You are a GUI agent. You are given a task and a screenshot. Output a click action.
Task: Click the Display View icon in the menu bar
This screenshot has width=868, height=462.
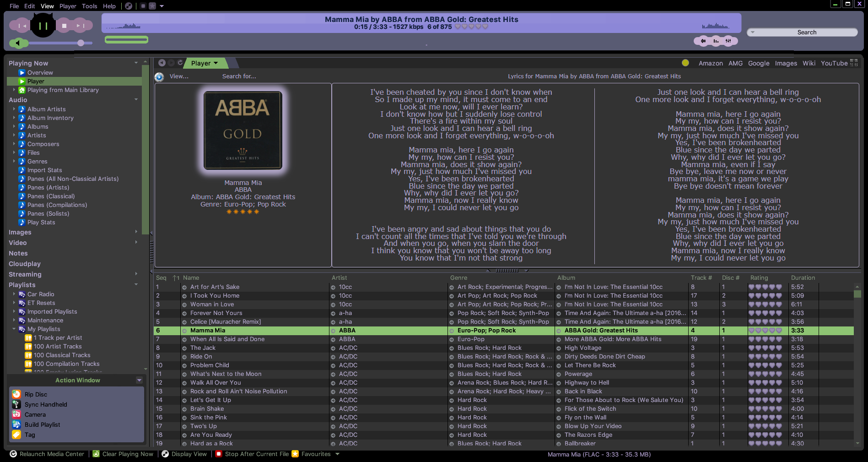129,6
